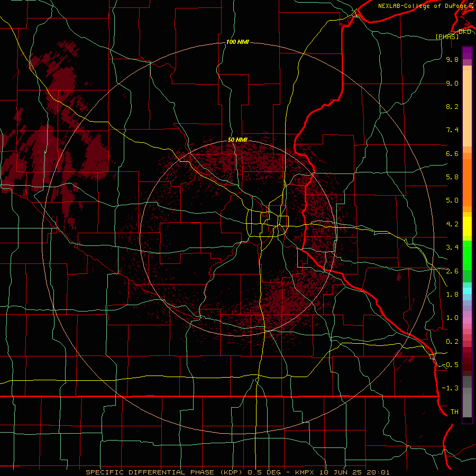
Task: Click the yellow band of color bar
Action: coord(467,226)
